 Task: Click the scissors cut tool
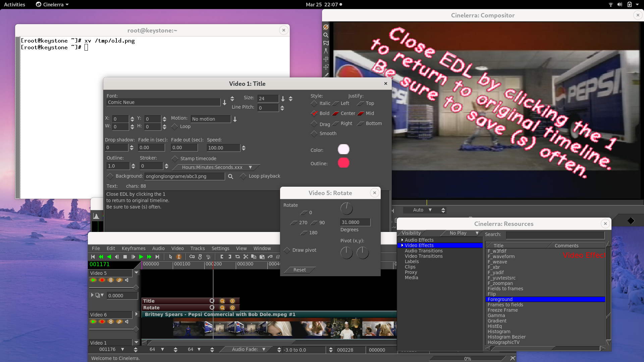(246, 257)
